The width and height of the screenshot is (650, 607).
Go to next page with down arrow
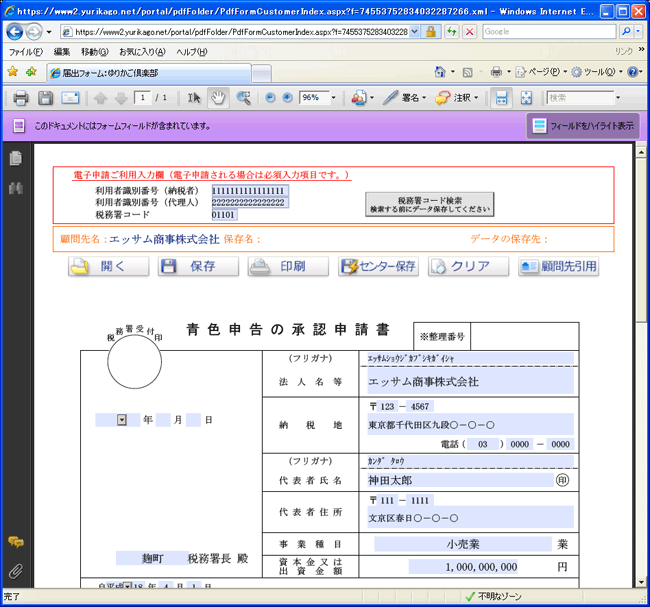pyautogui.click(x=121, y=98)
